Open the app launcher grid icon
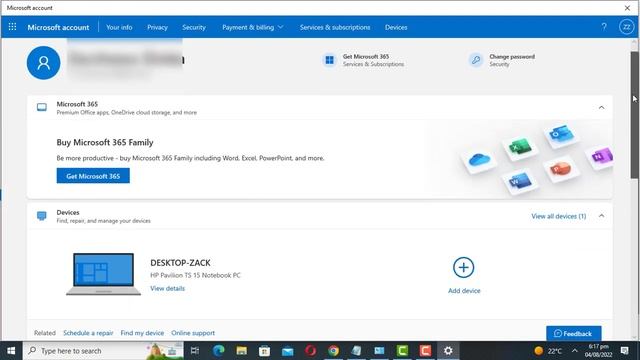 [x=12, y=27]
